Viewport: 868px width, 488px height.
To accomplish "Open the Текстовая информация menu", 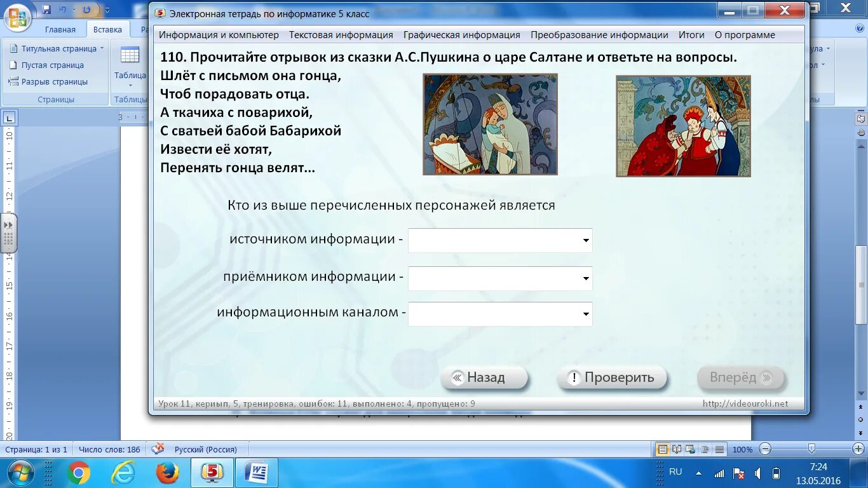I will pyautogui.click(x=341, y=35).
